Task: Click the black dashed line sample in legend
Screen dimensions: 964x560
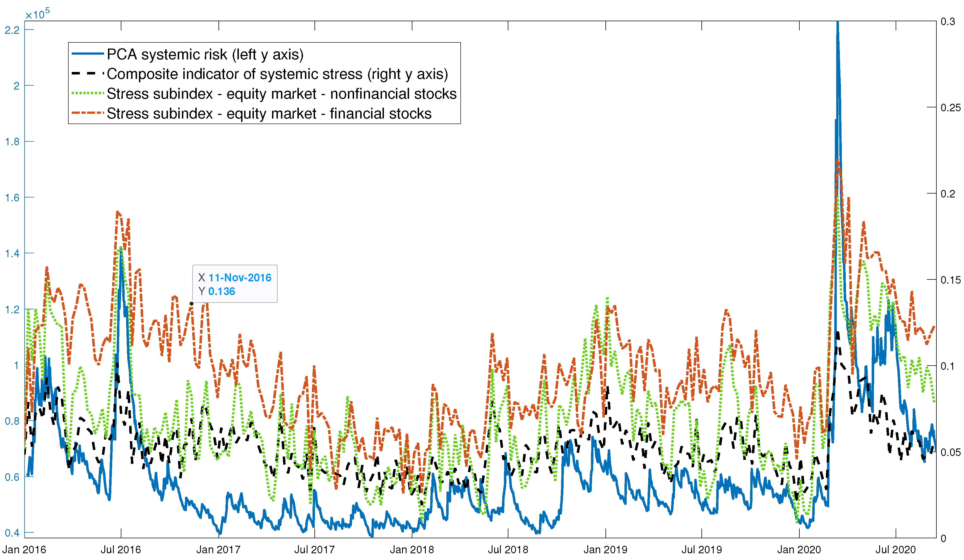Action: pos(88,73)
